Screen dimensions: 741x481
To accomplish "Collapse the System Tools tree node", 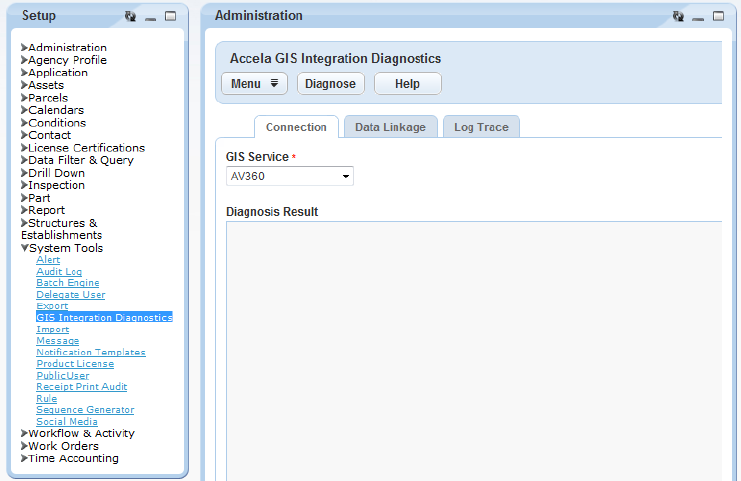I will 25,248.
